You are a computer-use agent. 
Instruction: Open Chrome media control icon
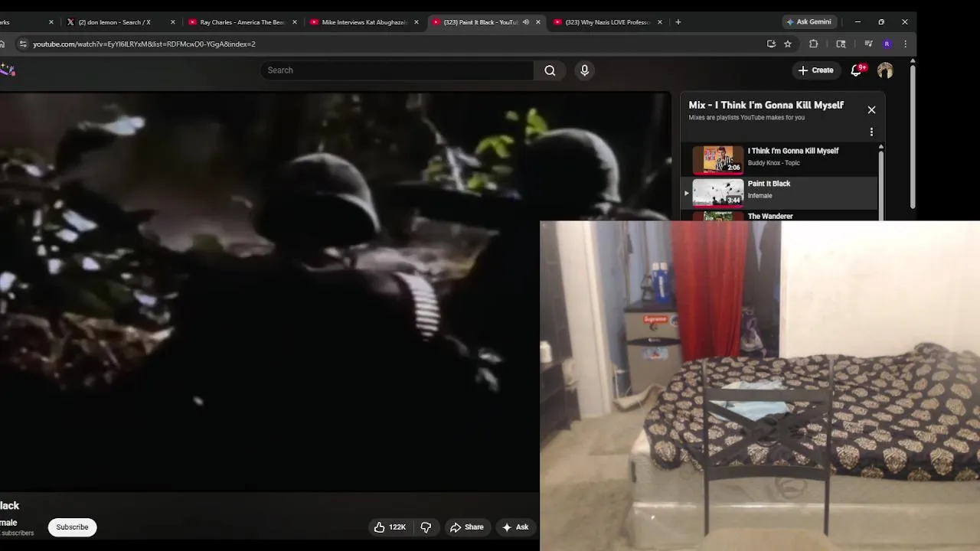868,44
